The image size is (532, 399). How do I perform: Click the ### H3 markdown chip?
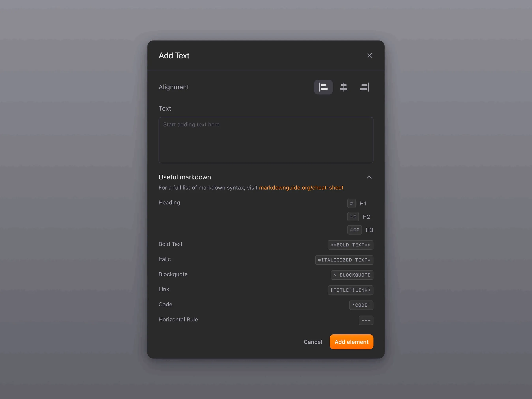355,230
